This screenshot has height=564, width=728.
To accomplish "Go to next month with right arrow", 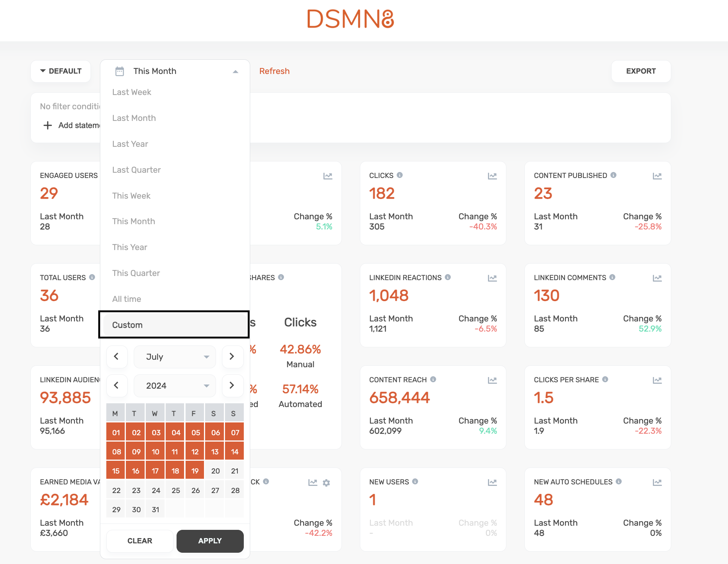I will point(232,356).
